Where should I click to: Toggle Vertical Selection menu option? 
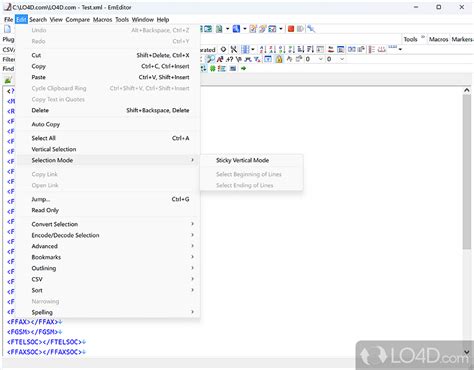pyautogui.click(x=108, y=149)
